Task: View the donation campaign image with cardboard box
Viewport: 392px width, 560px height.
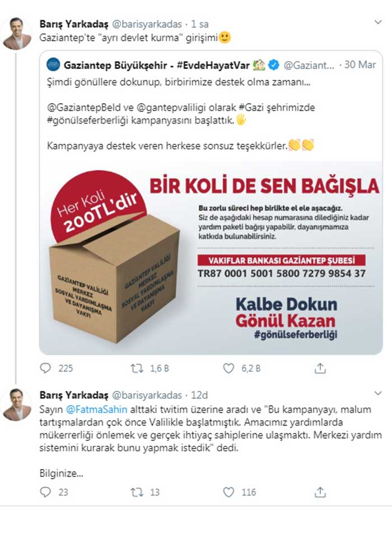Action: [211, 258]
